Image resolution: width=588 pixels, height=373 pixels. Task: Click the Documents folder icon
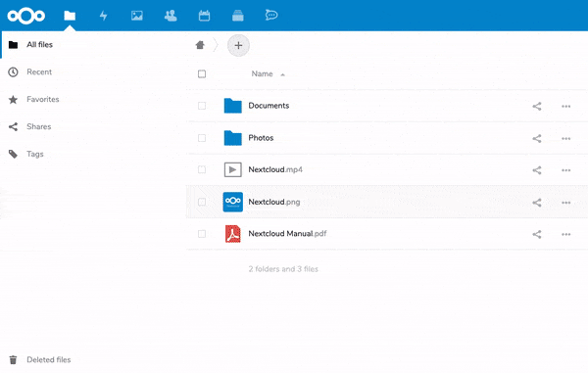click(233, 106)
